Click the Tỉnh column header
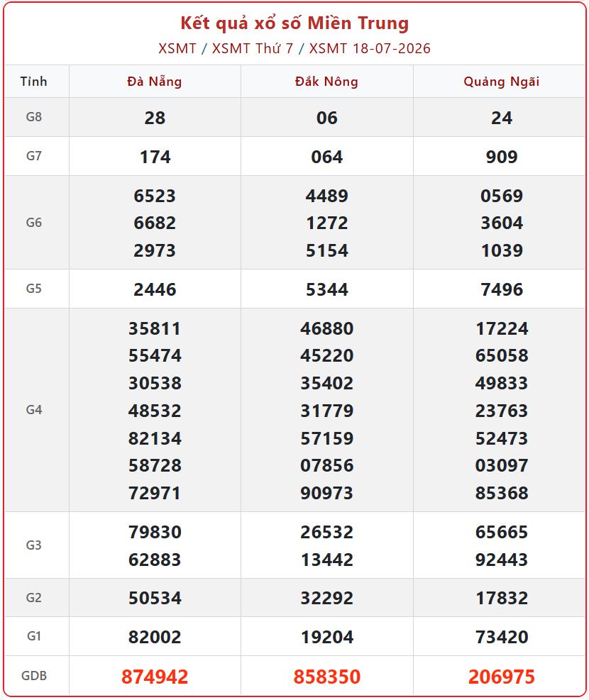 pos(33,82)
